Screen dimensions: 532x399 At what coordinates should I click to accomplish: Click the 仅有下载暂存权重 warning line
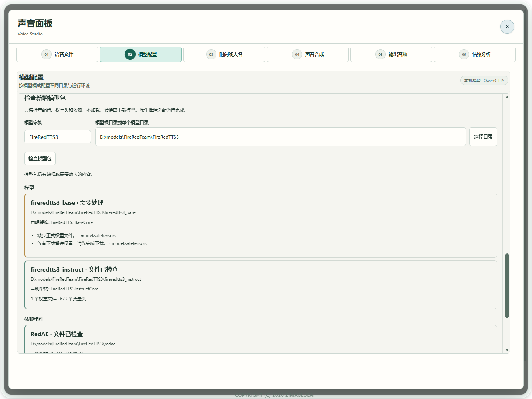click(92, 243)
